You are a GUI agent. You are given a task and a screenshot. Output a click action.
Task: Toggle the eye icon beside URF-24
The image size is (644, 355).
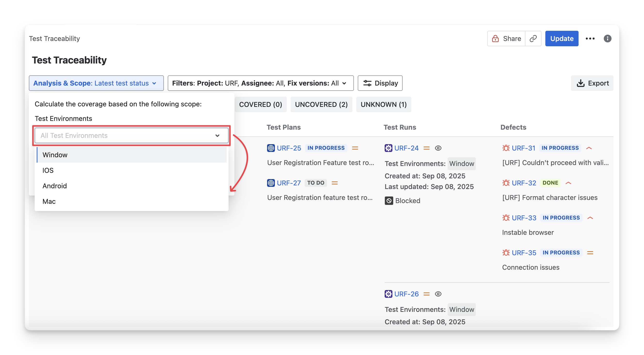pos(438,148)
